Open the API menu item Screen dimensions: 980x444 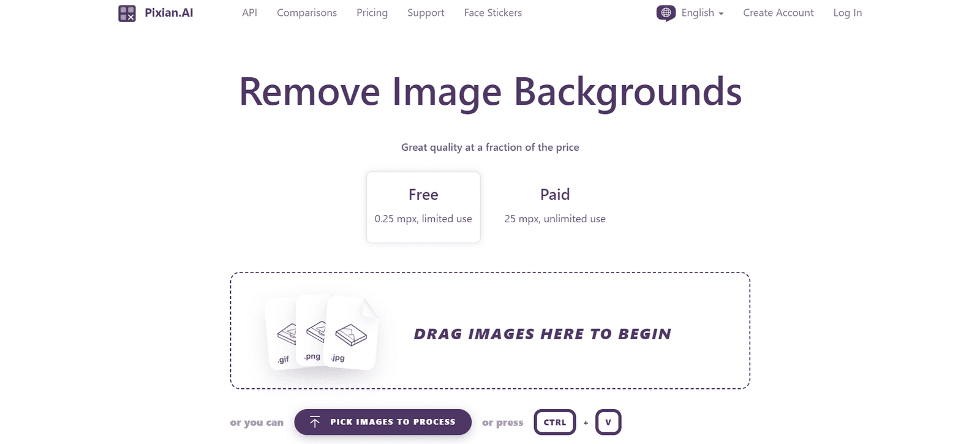click(249, 13)
